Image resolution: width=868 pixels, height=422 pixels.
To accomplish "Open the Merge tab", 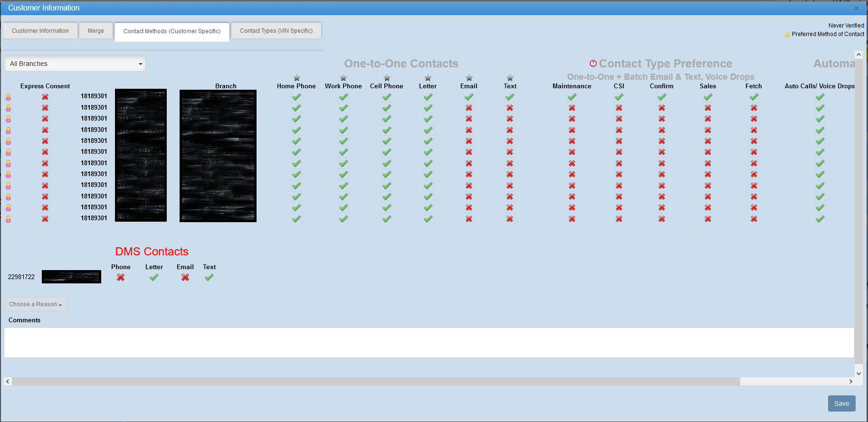I will click(95, 31).
